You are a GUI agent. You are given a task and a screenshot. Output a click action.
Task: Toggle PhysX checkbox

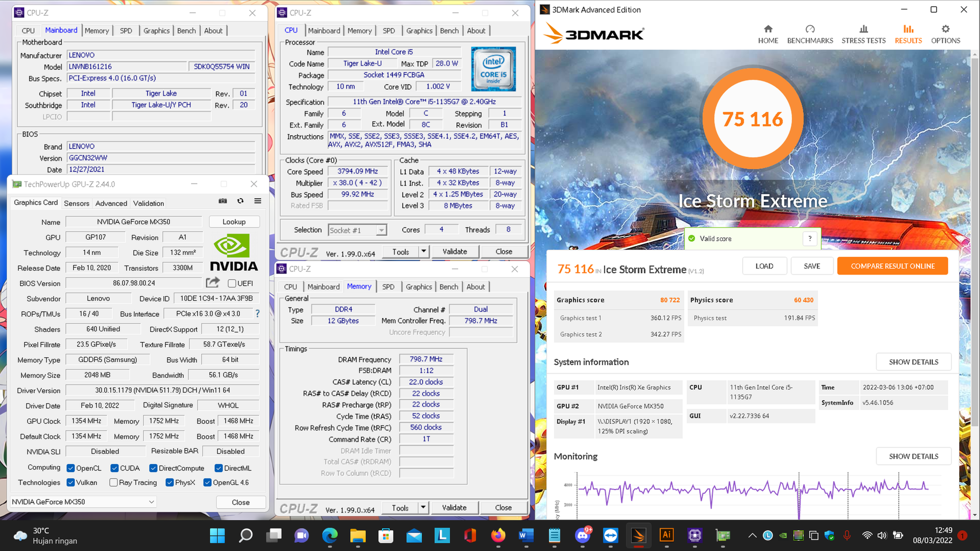[x=169, y=482]
